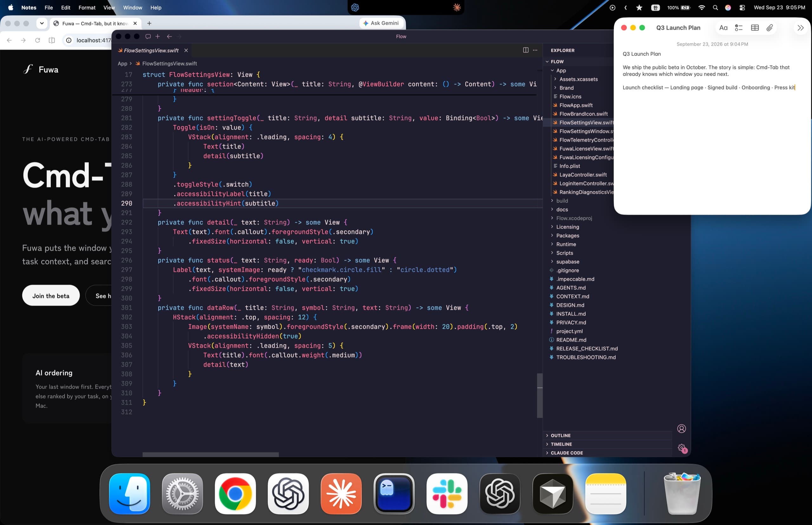The height and width of the screenshot is (525, 812).
Task: Open the Help menu in the menu bar
Action: tap(156, 8)
